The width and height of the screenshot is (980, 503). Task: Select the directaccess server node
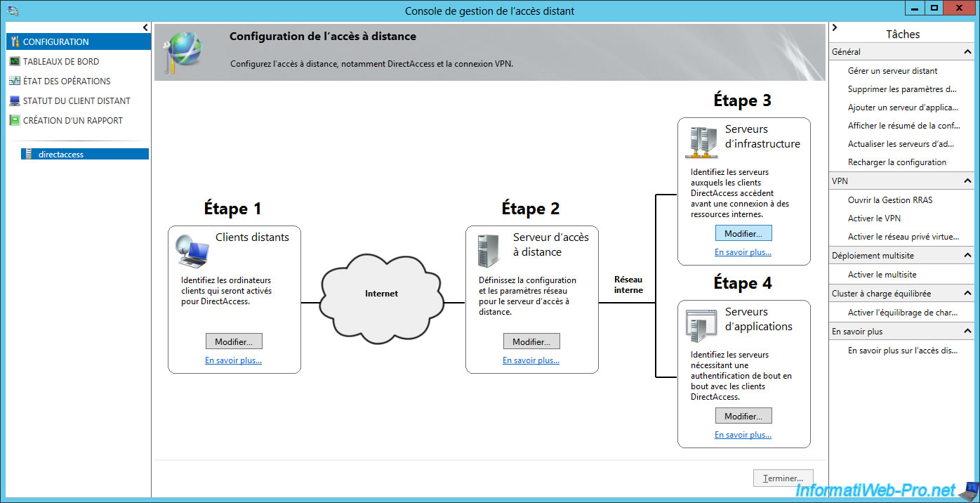click(60, 154)
